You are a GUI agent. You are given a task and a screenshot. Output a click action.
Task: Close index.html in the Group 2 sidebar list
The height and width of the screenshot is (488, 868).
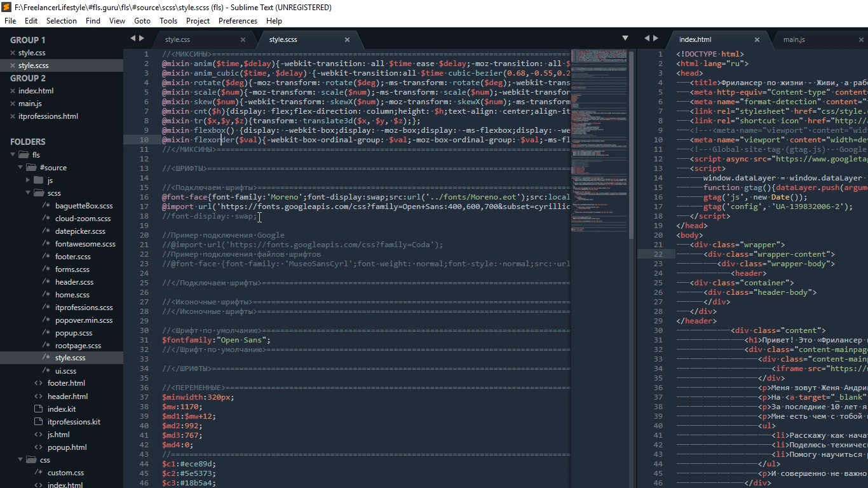pyautogui.click(x=13, y=91)
